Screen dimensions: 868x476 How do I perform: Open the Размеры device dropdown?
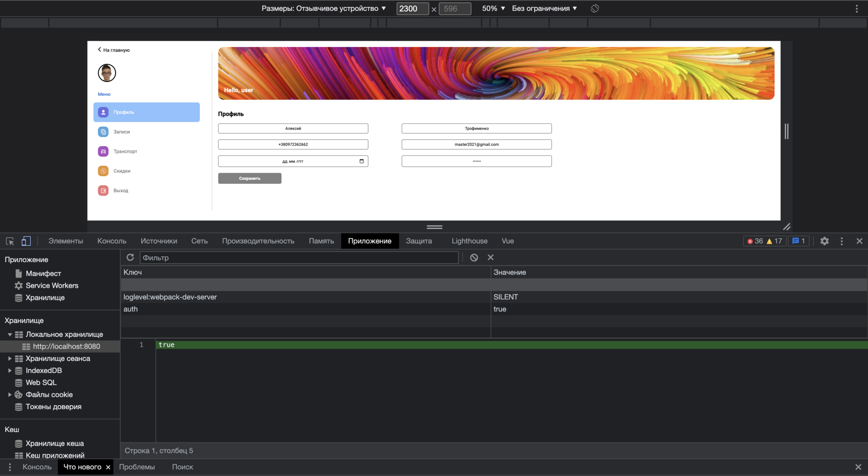click(x=324, y=9)
